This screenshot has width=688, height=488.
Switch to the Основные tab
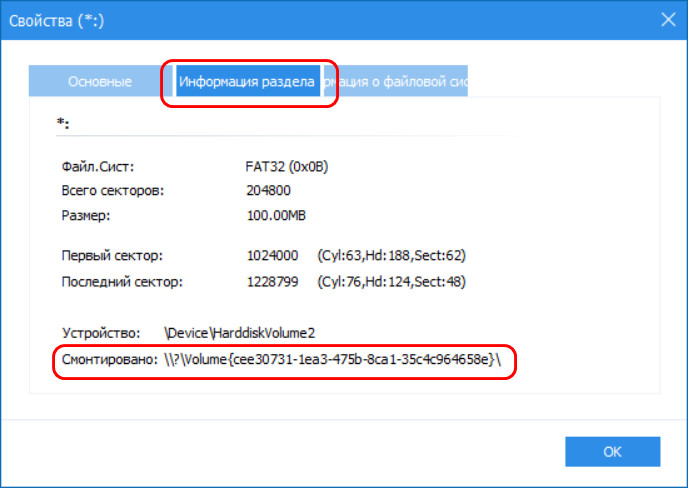point(100,81)
